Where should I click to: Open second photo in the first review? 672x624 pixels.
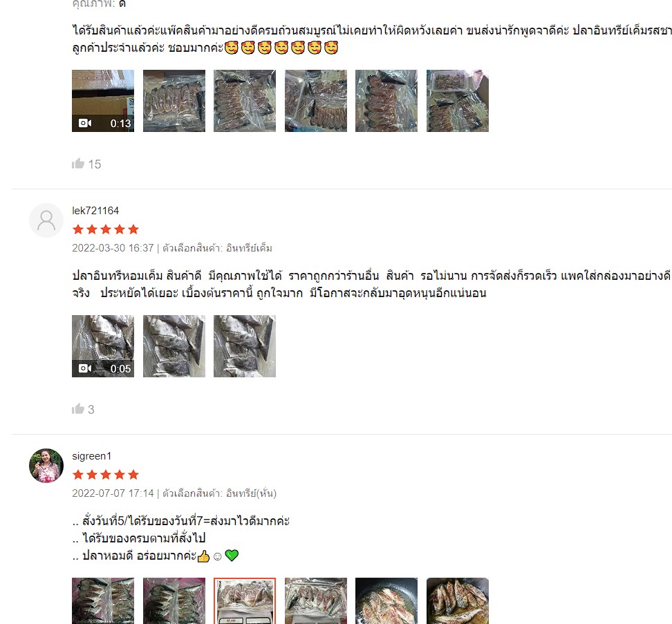174,101
